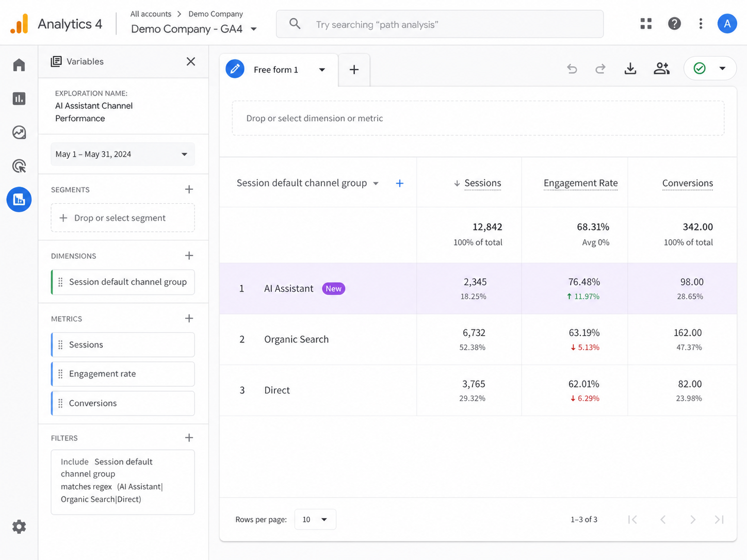Image resolution: width=747 pixels, height=560 pixels.
Task: Share exploration with other users
Action: pyautogui.click(x=661, y=69)
